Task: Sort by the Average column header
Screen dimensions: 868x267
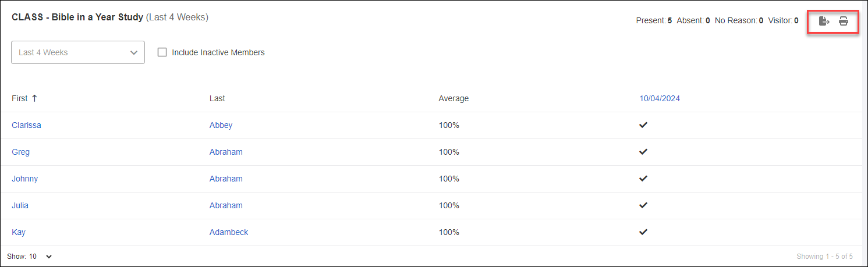Action: (454, 98)
